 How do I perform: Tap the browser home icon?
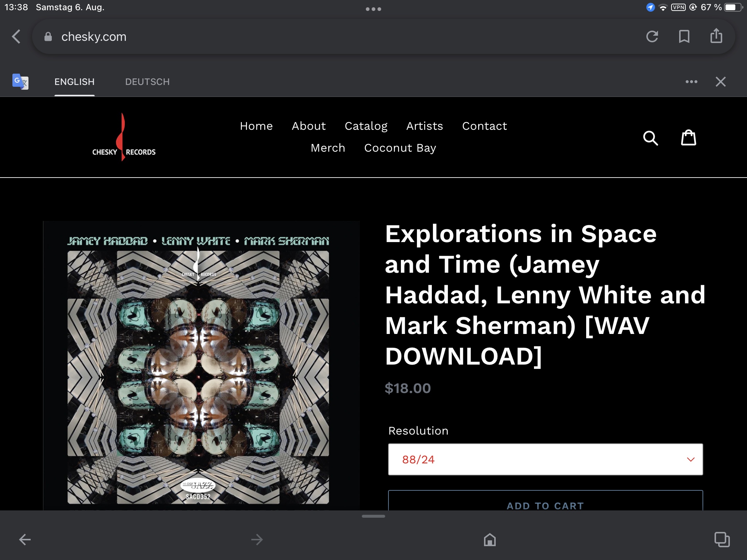(x=490, y=539)
